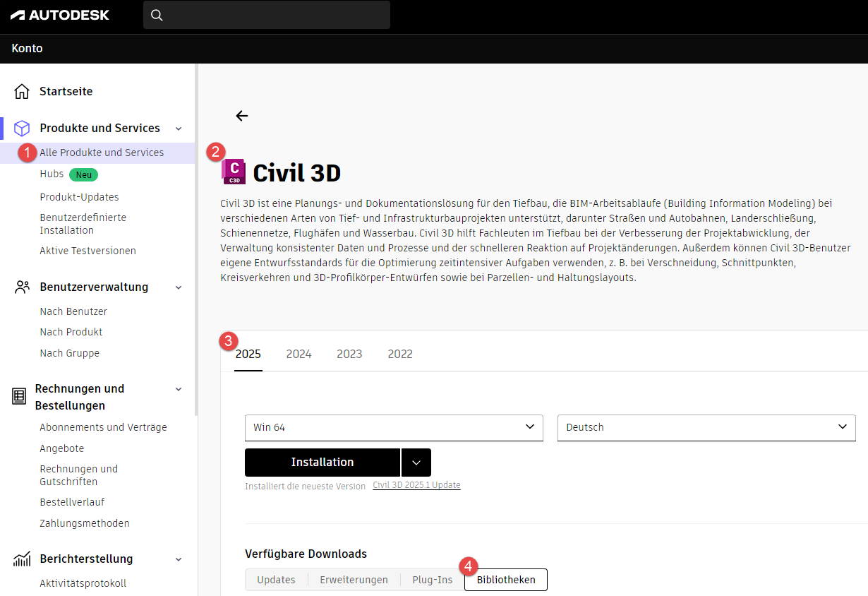Click the Civil 3D product icon
The image size is (868, 596).
tap(234, 172)
